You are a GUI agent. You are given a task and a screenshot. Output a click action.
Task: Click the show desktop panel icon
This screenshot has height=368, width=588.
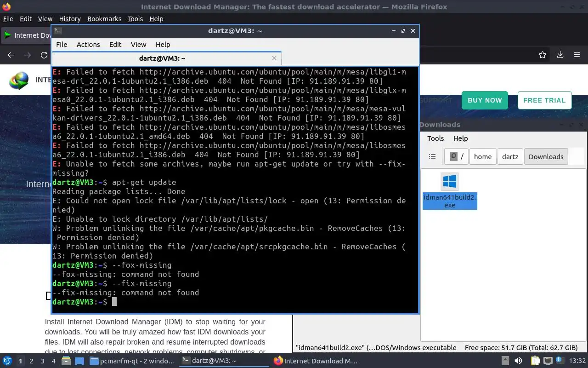pyautogui.click(x=79, y=361)
